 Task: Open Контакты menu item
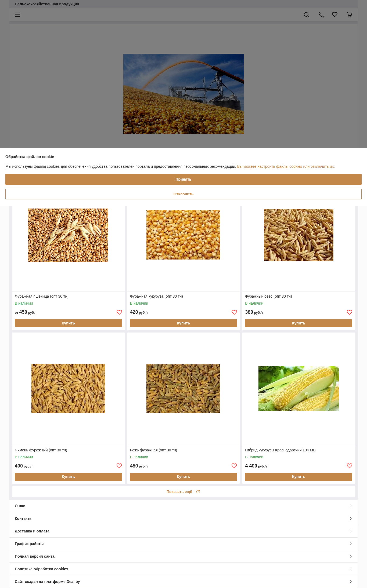183,518
